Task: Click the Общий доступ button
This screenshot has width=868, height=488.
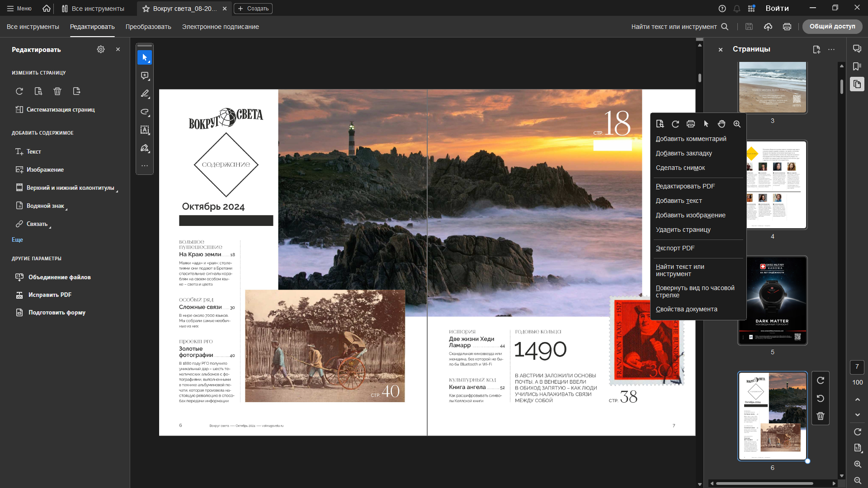Action: (832, 27)
